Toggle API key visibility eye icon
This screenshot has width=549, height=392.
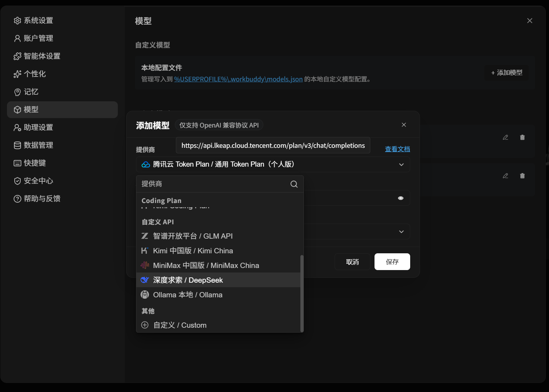point(401,198)
